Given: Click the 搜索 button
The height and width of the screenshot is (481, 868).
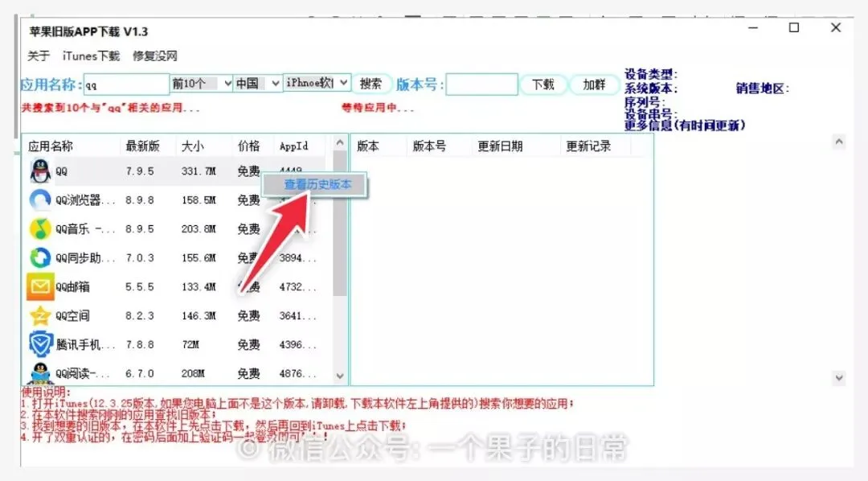Looking at the screenshot, I should pyautogui.click(x=371, y=84).
